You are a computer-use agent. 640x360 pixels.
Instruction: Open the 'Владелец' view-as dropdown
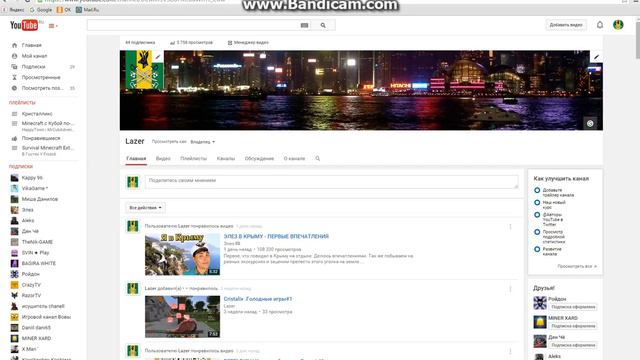point(202,142)
